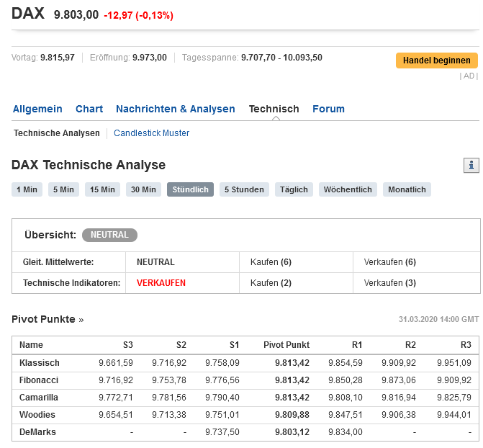Screen dimensions: 483x448
Task: Click the Handel beginnen button
Action: click(x=436, y=61)
